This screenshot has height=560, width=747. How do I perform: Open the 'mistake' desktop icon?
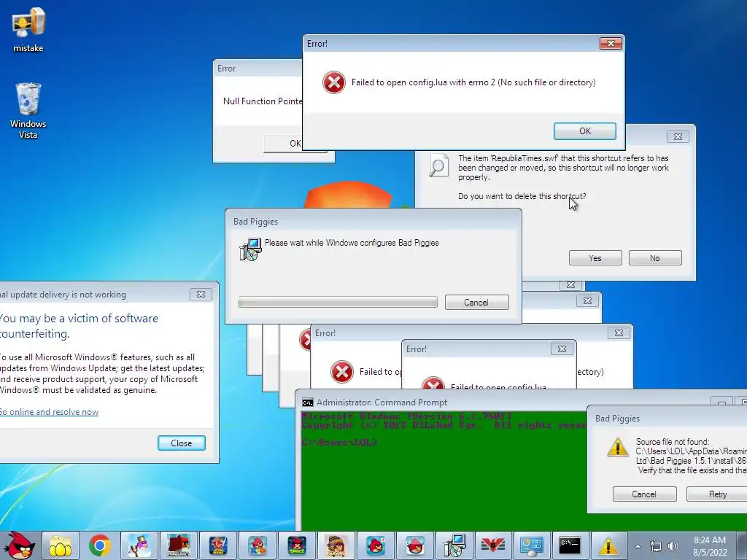pos(28,29)
